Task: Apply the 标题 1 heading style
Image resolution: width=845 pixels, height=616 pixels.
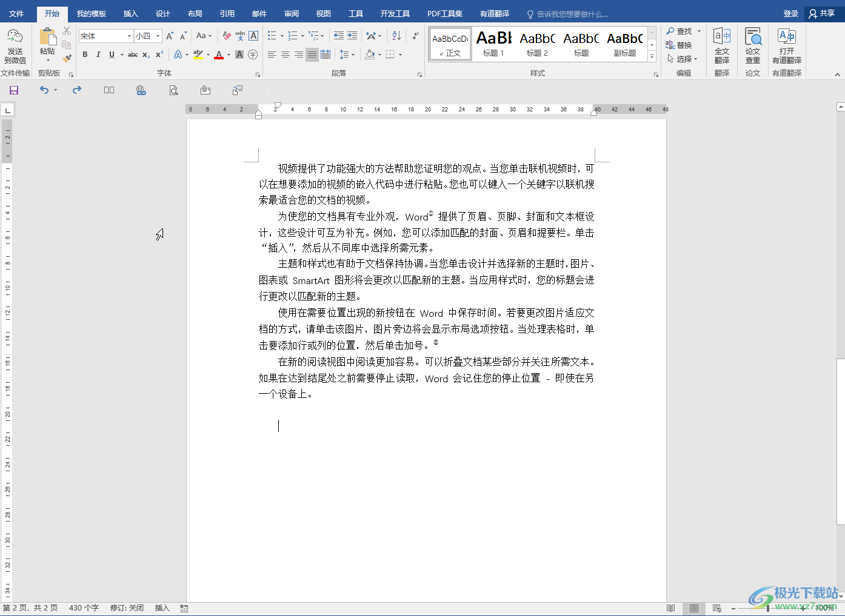Action: [493, 44]
